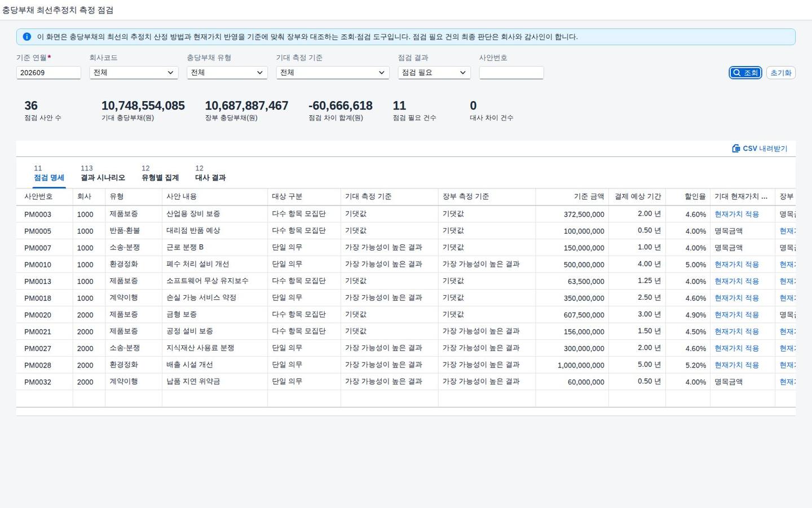The image size is (812, 508).
Task: Click the 결제 예상 기간 column header
Action: 637,197
